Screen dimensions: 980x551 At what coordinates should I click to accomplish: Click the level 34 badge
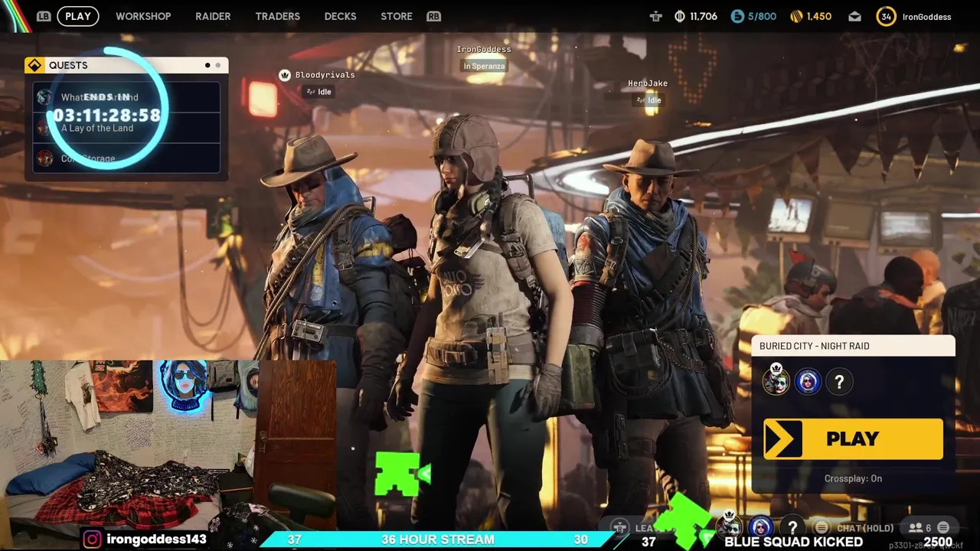886,16
